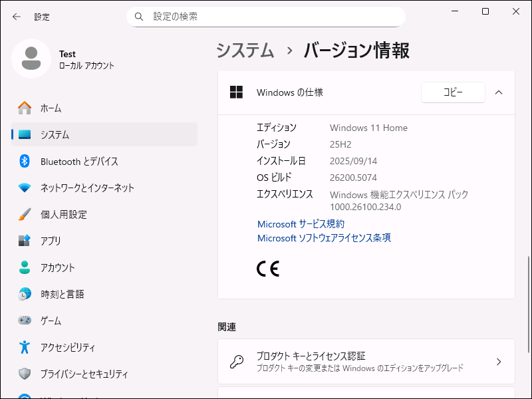The width and height of the screenshot is (532, 399).
Task: Click the network Wi-Fi icon
Action: (x=25, y=188)
